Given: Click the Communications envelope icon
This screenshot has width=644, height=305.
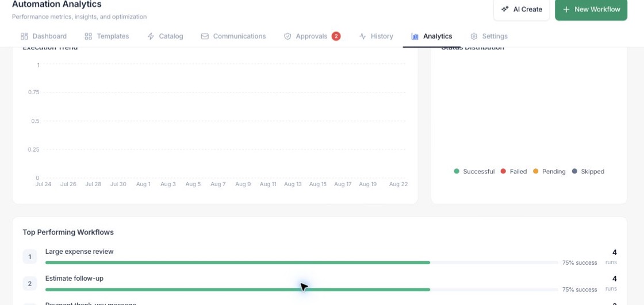Looking at the screenshot, I should [205, 36].
